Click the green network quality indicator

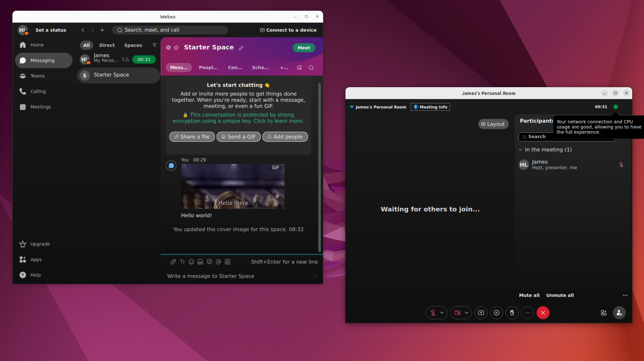[x=616, y=107]
